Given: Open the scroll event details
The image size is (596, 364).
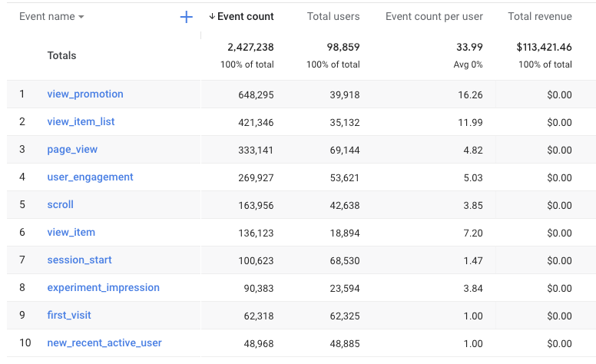Looking at the screenshot, I should 60,205.
